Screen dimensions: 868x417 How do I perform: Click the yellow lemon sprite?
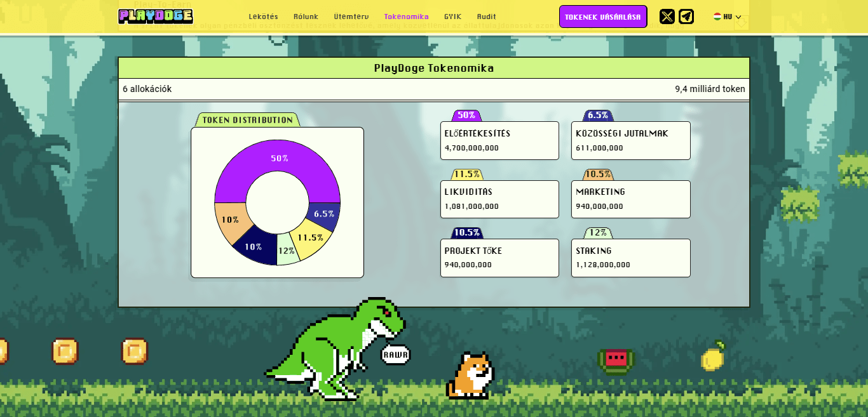713,355
